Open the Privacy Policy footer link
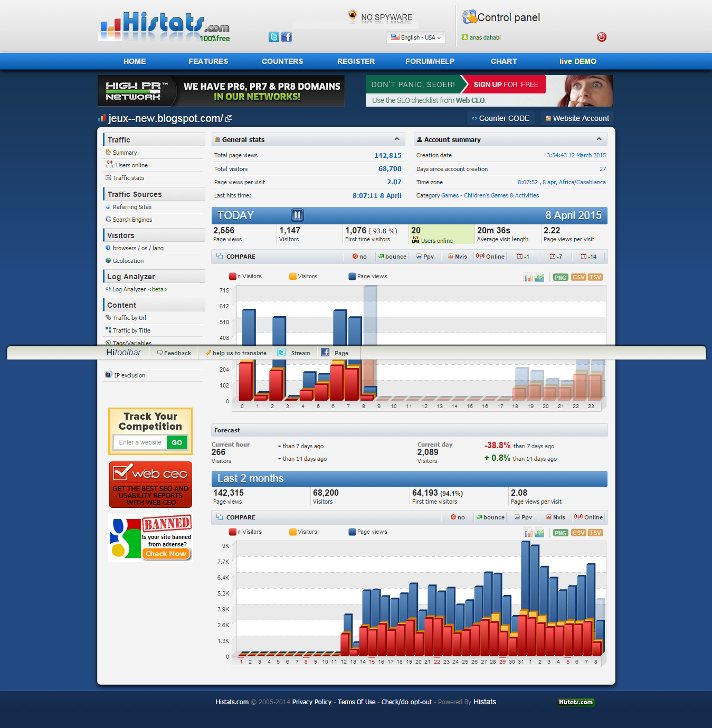712x728 pixels. point(312,702)
